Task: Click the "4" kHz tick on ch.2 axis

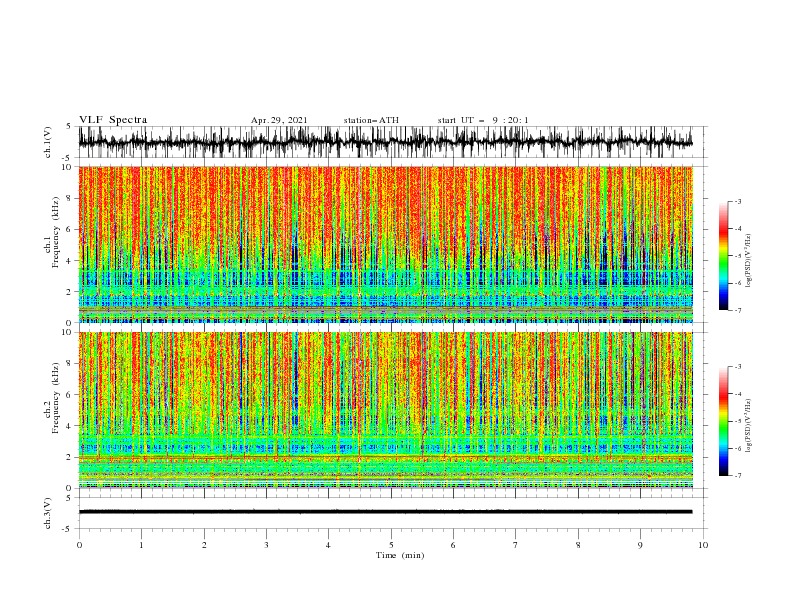Action: [70, 426]
